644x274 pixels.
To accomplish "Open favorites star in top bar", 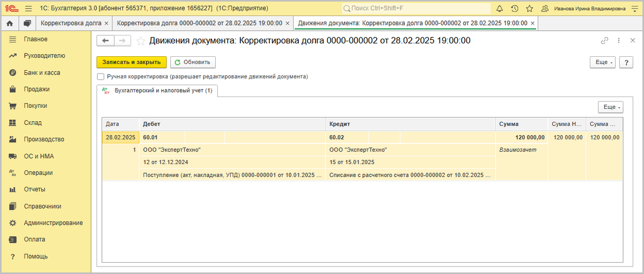I will point(530,9).
